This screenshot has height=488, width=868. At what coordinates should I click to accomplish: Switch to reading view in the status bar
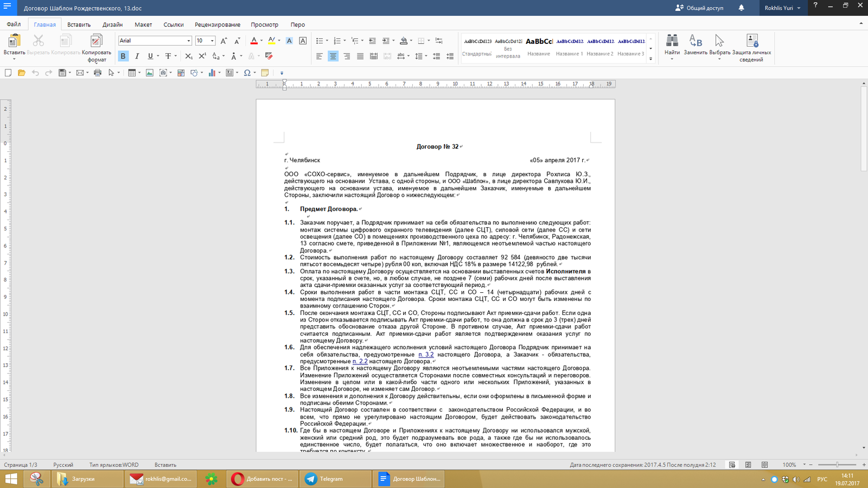click(764, 465)
